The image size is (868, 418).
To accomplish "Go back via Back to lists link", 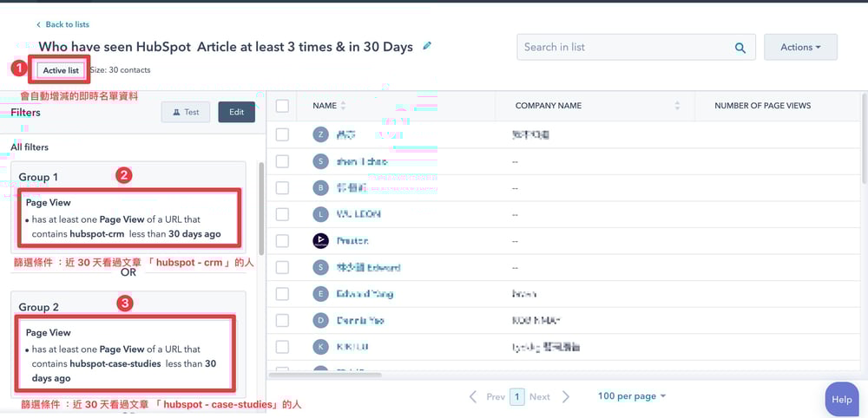I will point(67,24).
